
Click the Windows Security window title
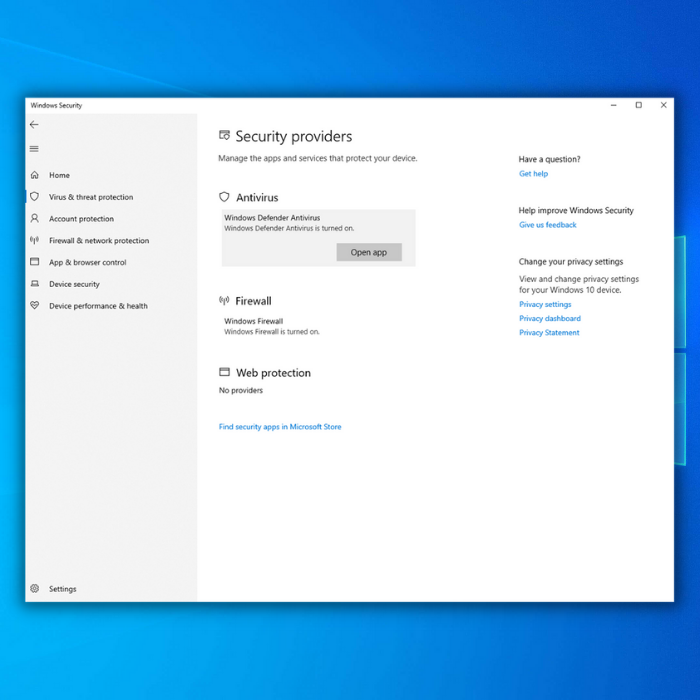[x=56, y=105]
